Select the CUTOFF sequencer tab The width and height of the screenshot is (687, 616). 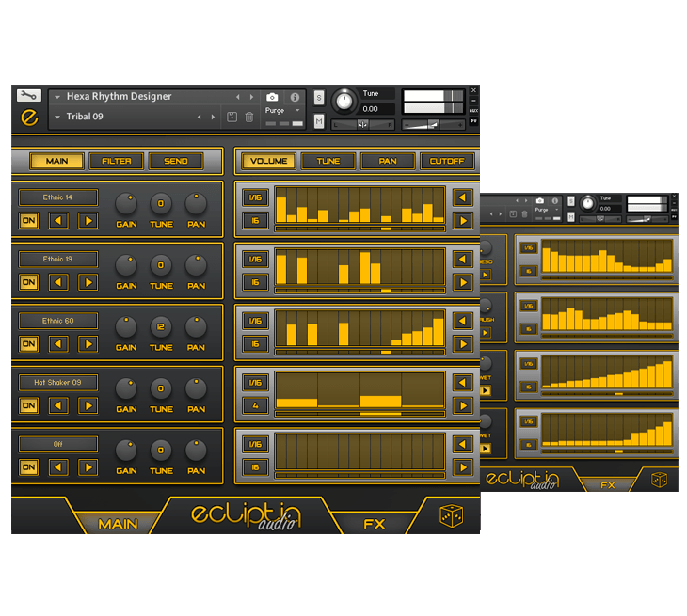tap(447, 161)
